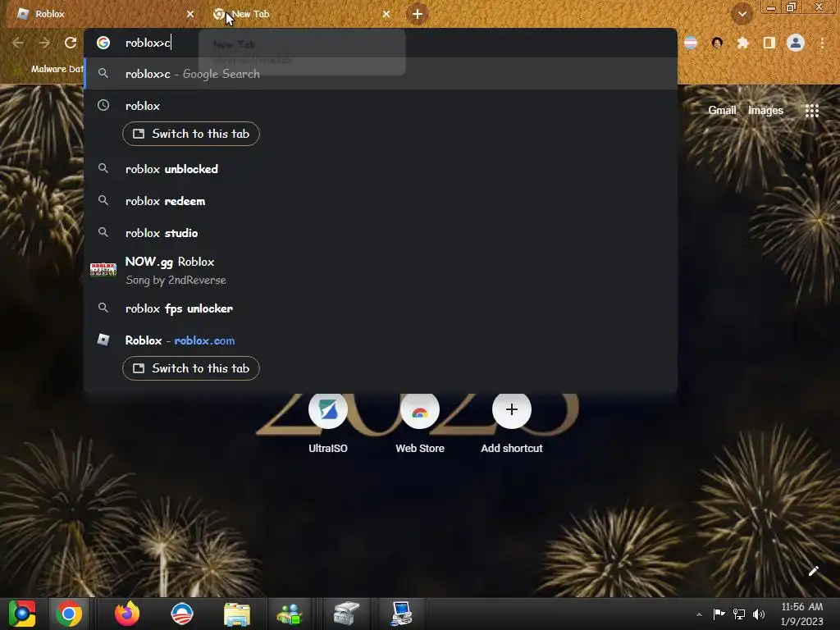Open the Extensions puzzle piece menu
840x630 pixels.
point(743,43)
